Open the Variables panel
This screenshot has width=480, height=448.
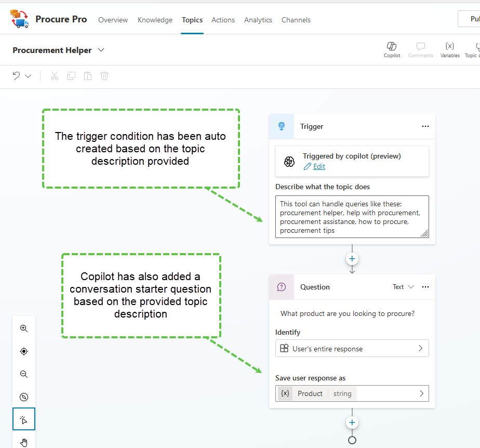pyautogui.click(x=450, y=49)
